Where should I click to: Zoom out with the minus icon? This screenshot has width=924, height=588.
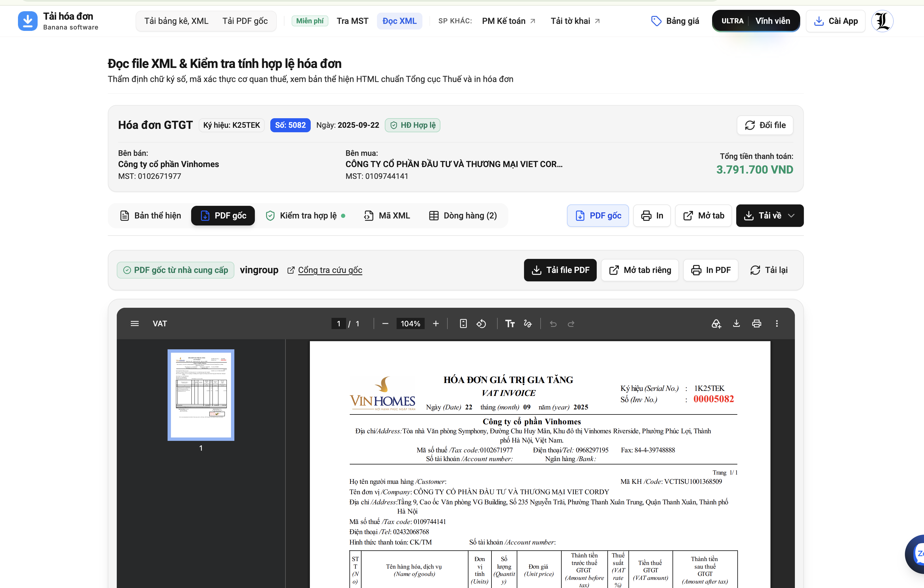pos(385,323)
